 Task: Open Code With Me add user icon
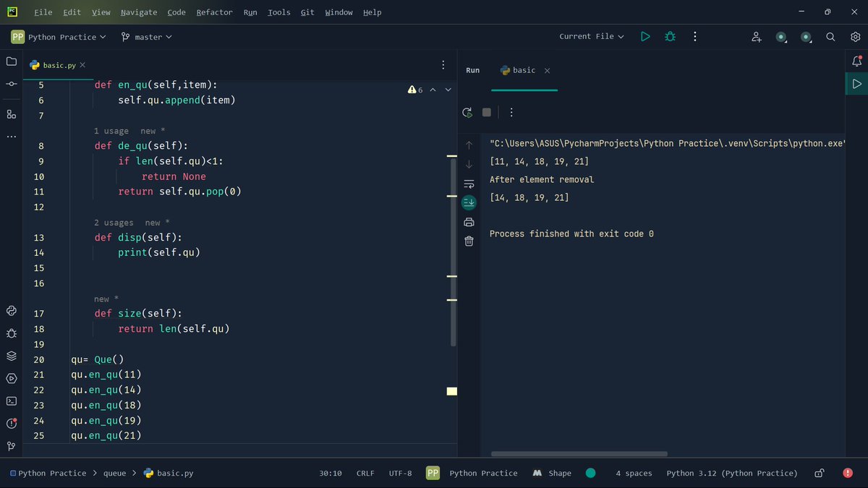tap(757, 37)
